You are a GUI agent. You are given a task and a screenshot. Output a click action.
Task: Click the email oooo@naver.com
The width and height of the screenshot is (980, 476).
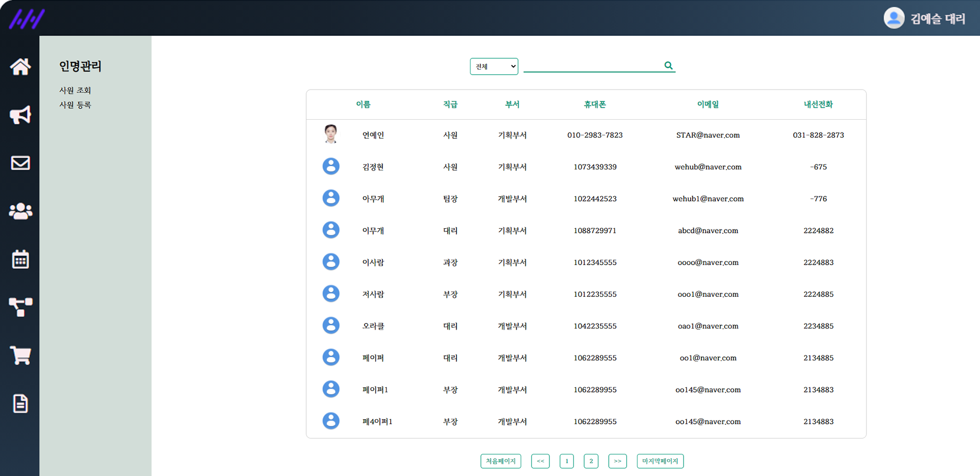coord(708,262)
